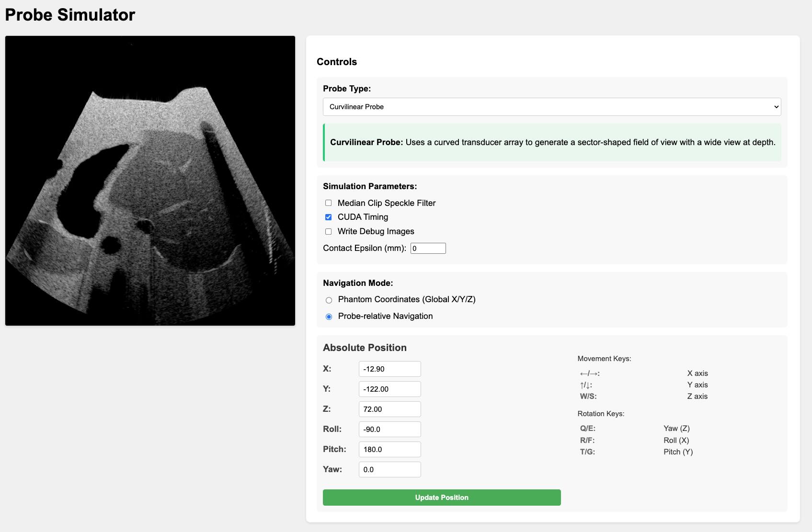Select the Yaw input field
The width and height of the screenshot is (812, 532).
(x=389, y=469)
